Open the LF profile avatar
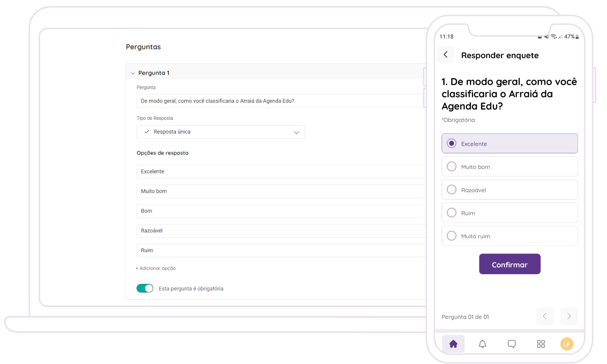The height and width of the screenshot is (364, 607). 567,344
